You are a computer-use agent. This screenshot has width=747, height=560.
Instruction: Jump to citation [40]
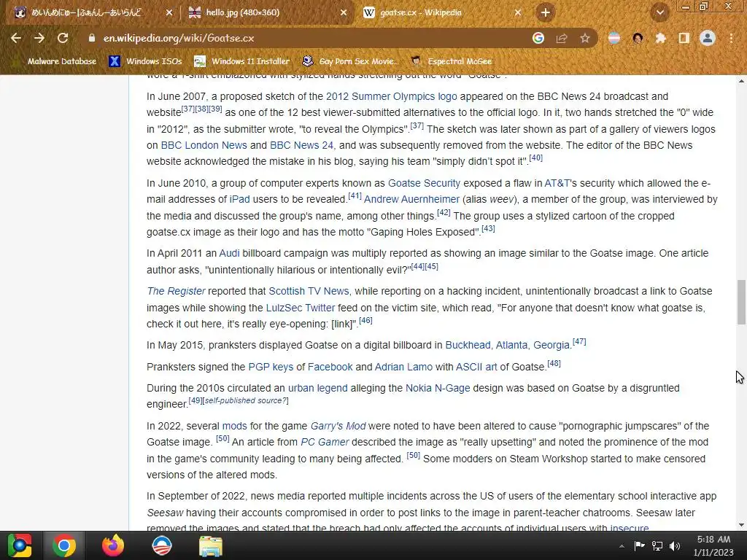point(536,157)
